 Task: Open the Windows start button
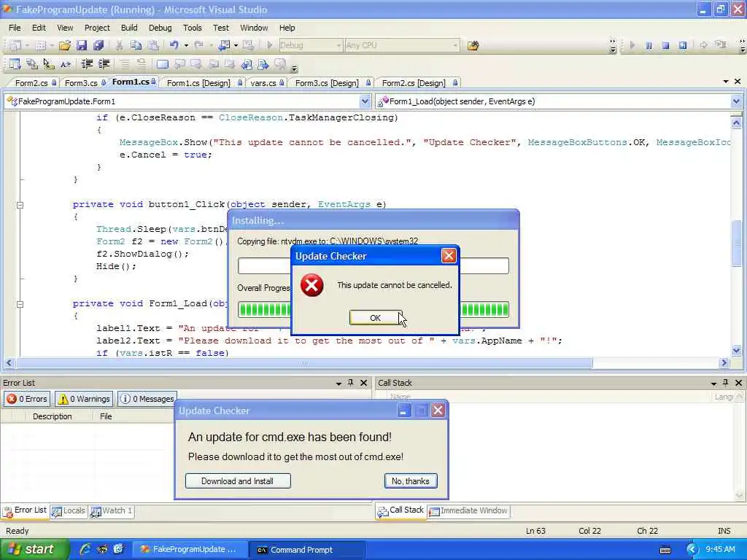click(x=35, y=549)
